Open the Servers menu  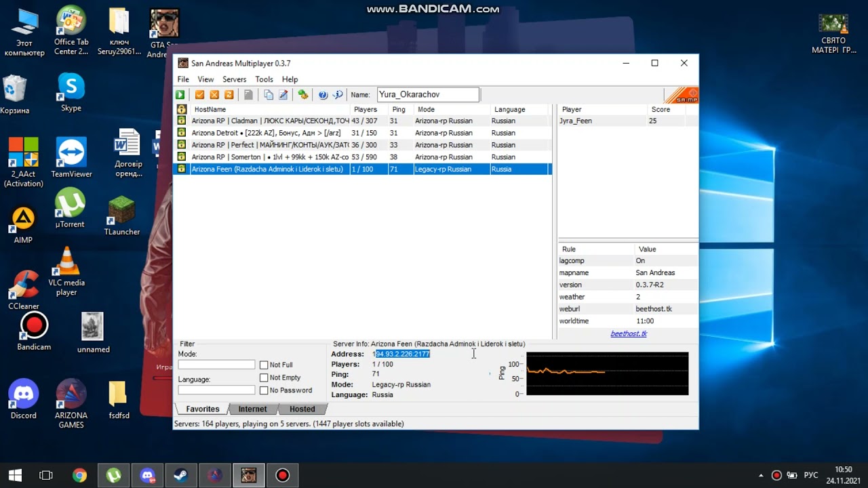[x=235, y=79]
